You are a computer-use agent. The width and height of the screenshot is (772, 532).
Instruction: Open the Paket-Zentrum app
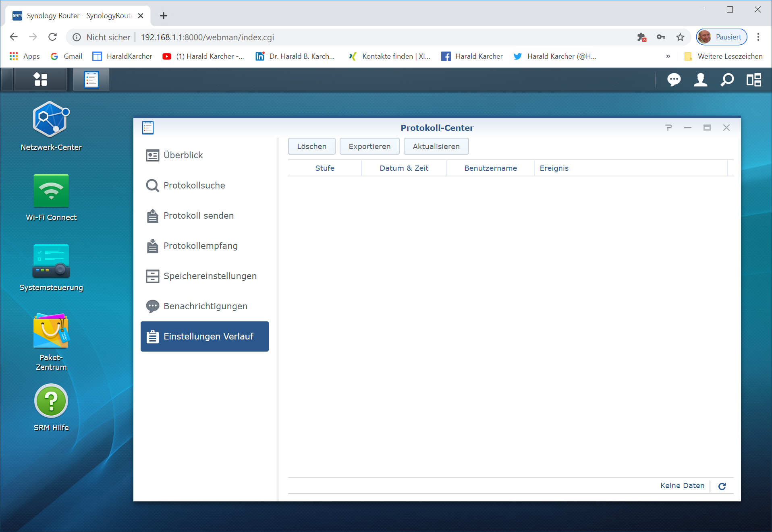(x=51, y=331)
